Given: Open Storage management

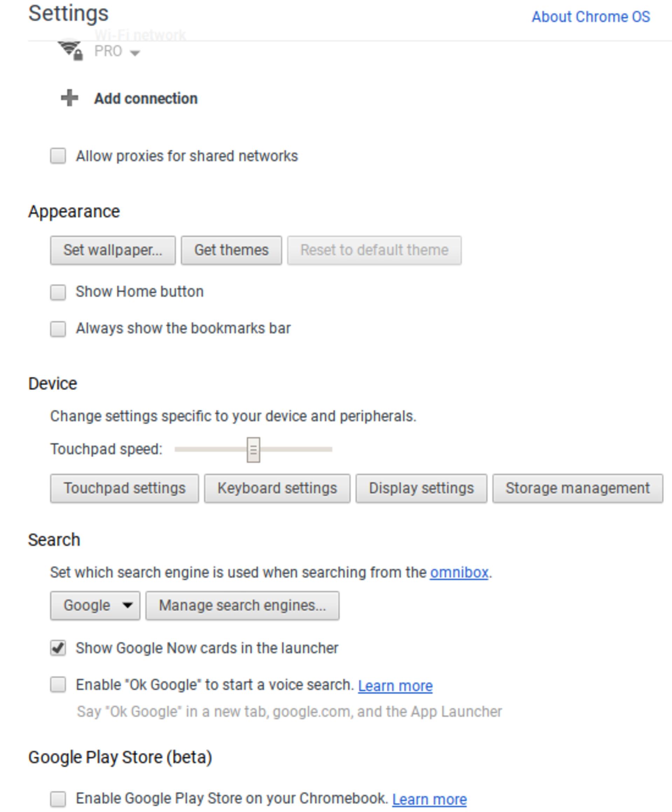Looking at the screenshot, I should click(577, 488).
